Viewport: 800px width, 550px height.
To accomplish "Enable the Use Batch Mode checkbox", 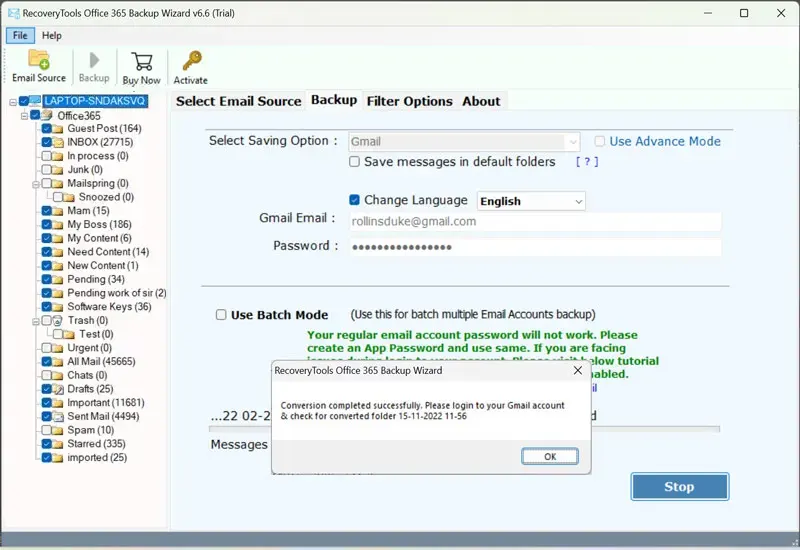I will (221, 315).
